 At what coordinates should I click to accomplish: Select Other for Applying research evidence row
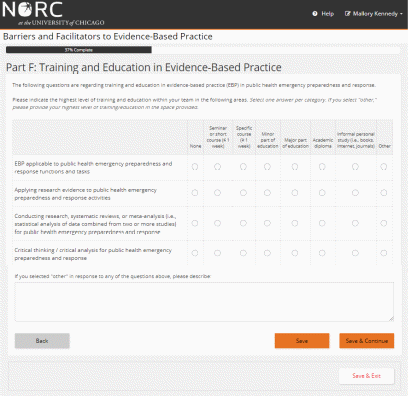coord(384,193)
